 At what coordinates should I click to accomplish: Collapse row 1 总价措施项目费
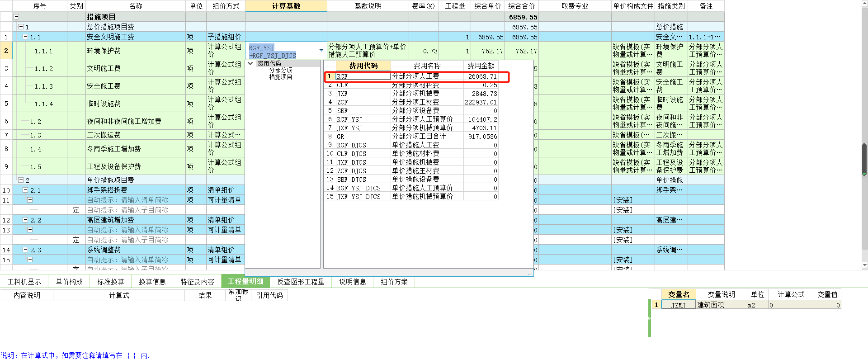click(21, 27)
